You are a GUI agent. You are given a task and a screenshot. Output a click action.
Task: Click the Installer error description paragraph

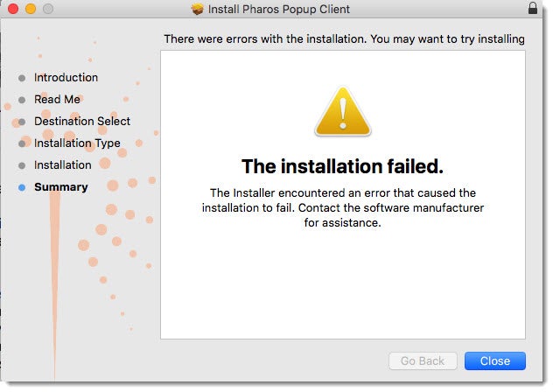point(343,207)
